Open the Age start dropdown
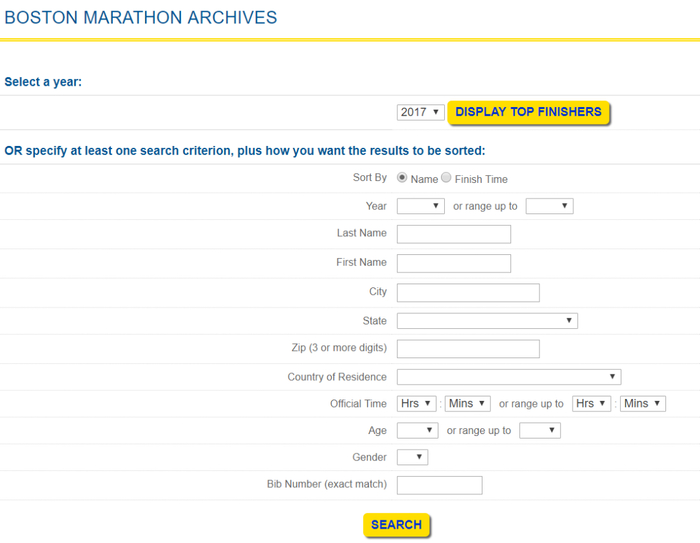 [x=417, y=430]
